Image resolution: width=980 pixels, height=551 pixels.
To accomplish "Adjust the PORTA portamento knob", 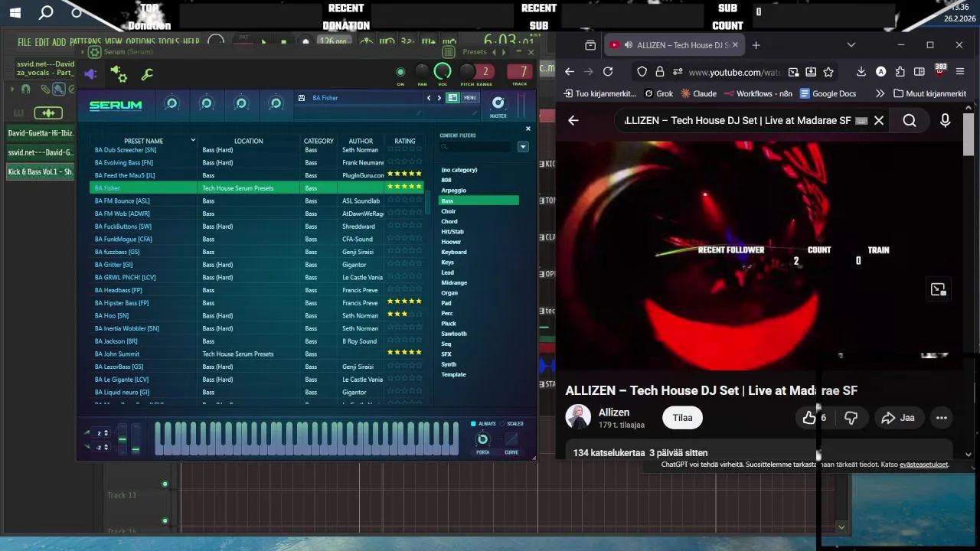I will pos(482,439).
